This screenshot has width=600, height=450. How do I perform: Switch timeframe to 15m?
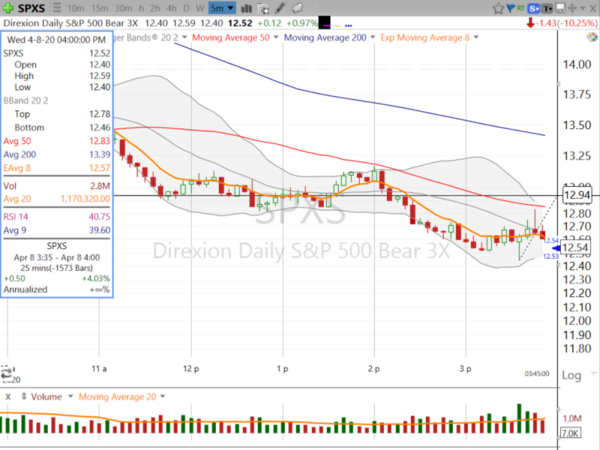(99, 8)
